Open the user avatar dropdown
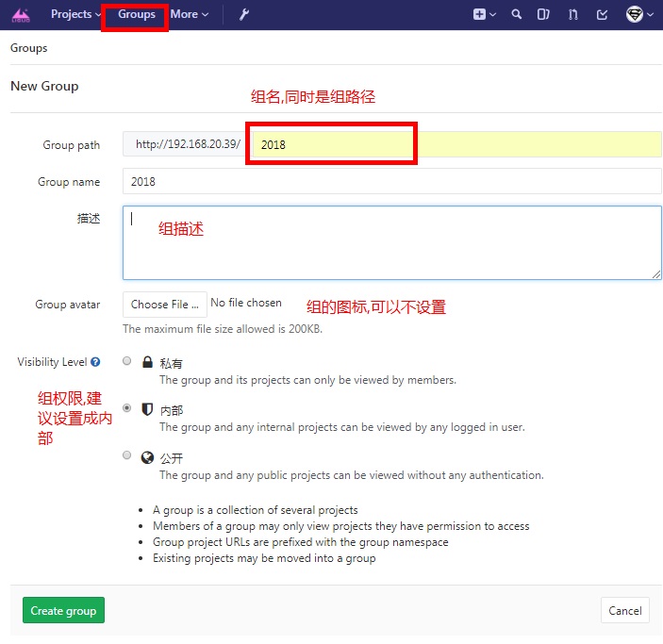Image resolution: width=663 pixels, height=644 pixels. (639, 14)
